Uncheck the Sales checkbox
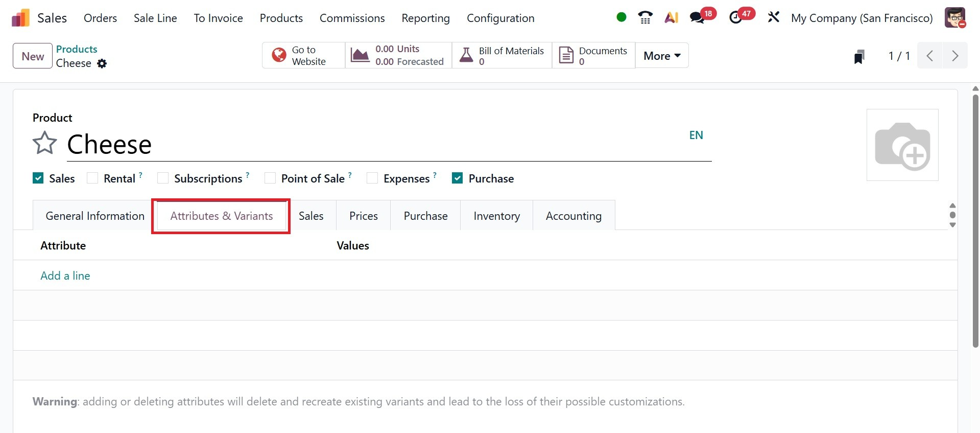 tap(38, 178)
